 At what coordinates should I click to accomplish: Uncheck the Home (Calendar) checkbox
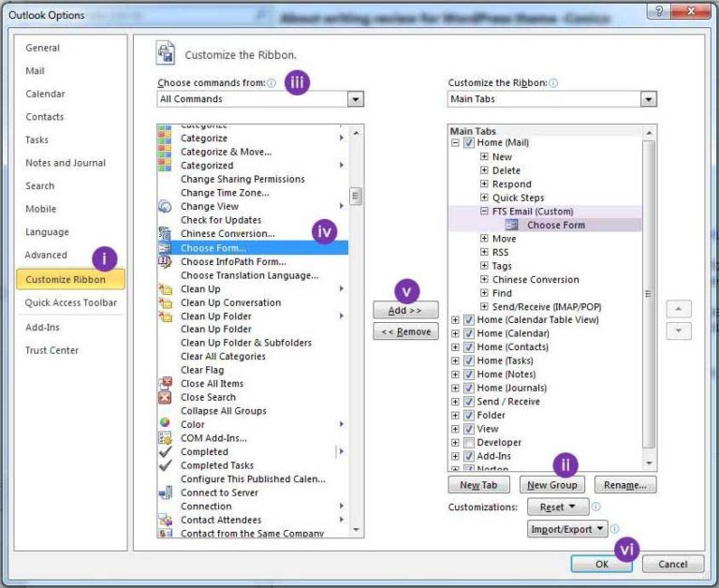coord(469,333)
